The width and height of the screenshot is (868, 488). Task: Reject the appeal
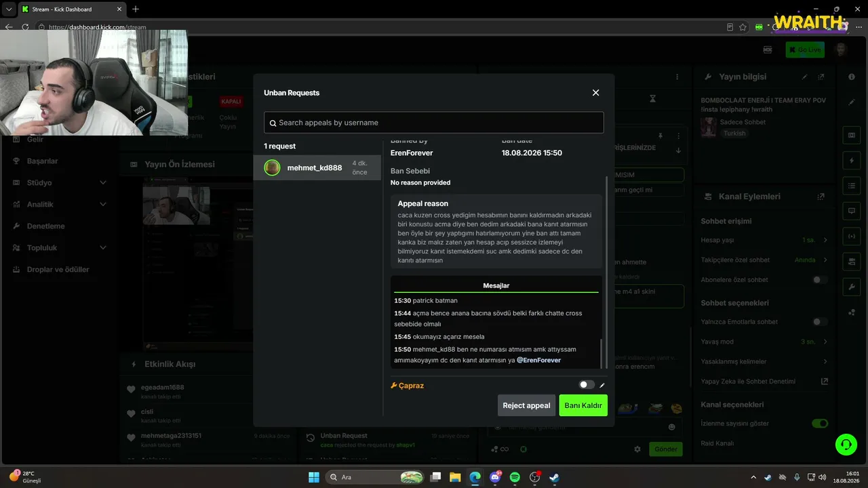pyautogui.click(x=526, y=405)
